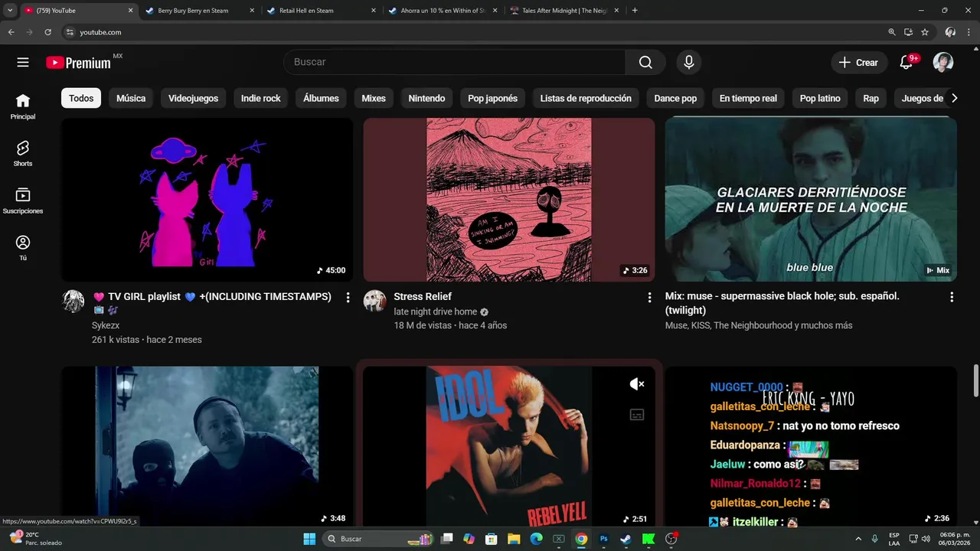The image size is (980, 551).
Task: Switch to Ahorra un 10% Steam tab
Action: (443, 11)
